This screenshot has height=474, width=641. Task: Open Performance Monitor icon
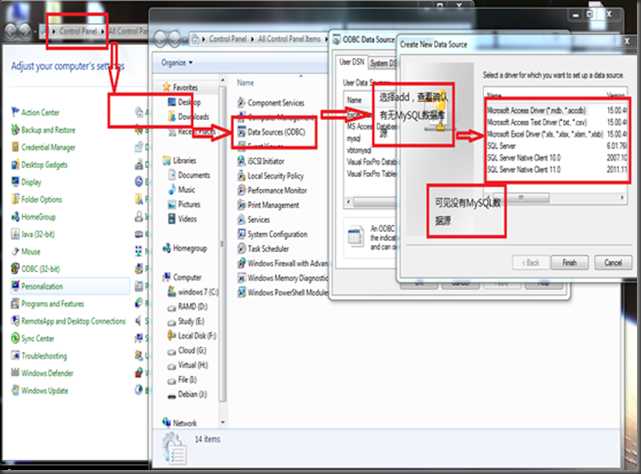click(242, 190)
